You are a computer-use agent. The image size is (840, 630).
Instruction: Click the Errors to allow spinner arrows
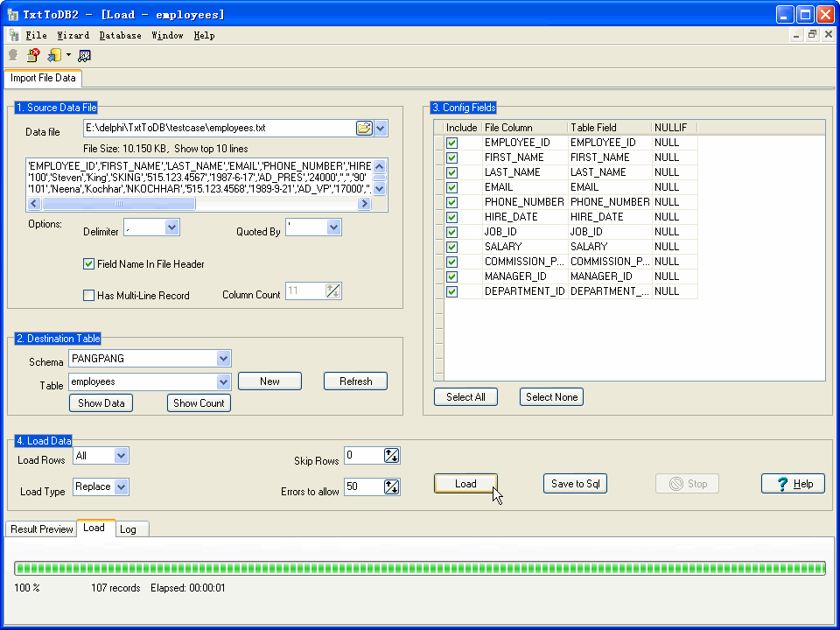tap(392, 487)
